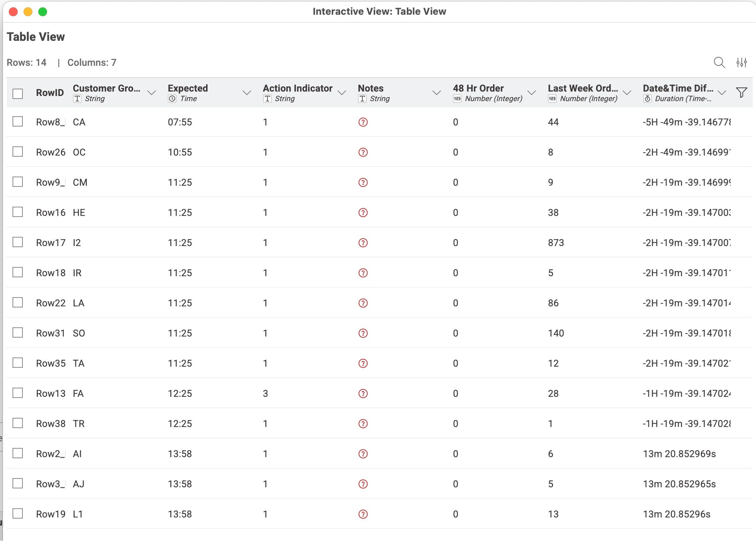Click missing value icon in FA row
Viewport: 756px width, 541px height.
tap(363, 394)
